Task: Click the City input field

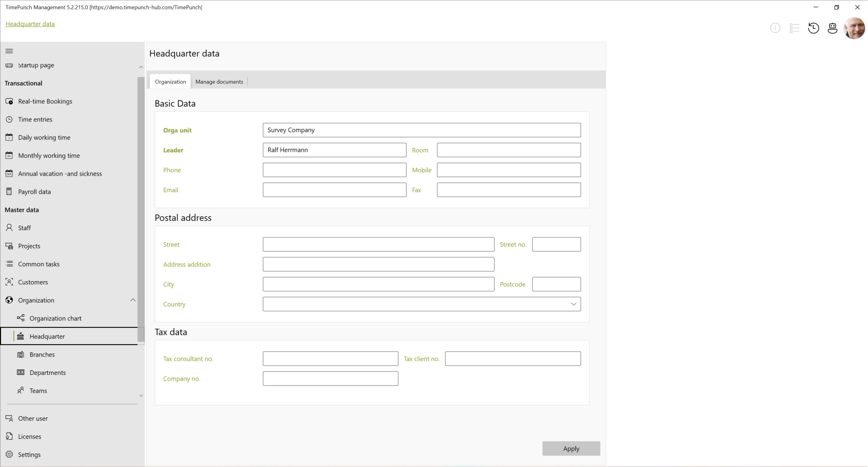Action: tap(379, 284)
